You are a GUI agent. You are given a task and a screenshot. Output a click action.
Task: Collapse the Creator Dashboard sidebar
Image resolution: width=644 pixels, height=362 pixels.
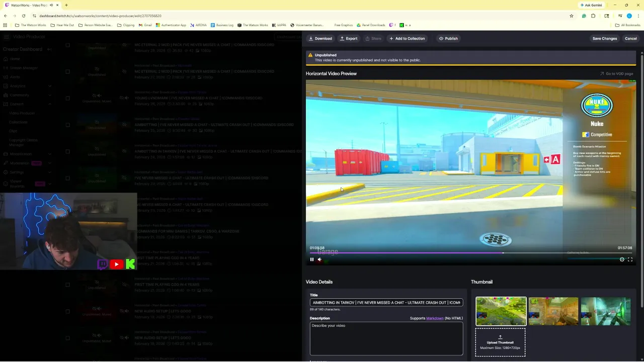click(49, 49)
